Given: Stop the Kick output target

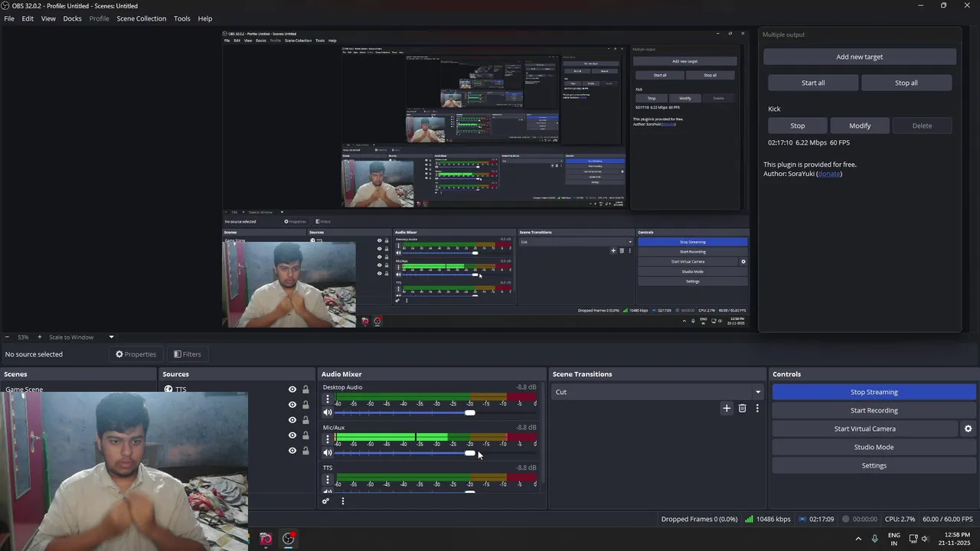Looking at the screenshot, I should tap(798, 126).
